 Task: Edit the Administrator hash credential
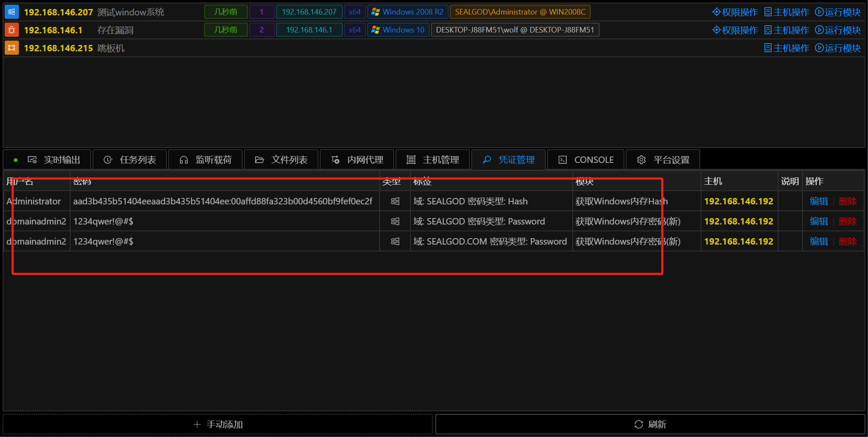pos(819,201)
